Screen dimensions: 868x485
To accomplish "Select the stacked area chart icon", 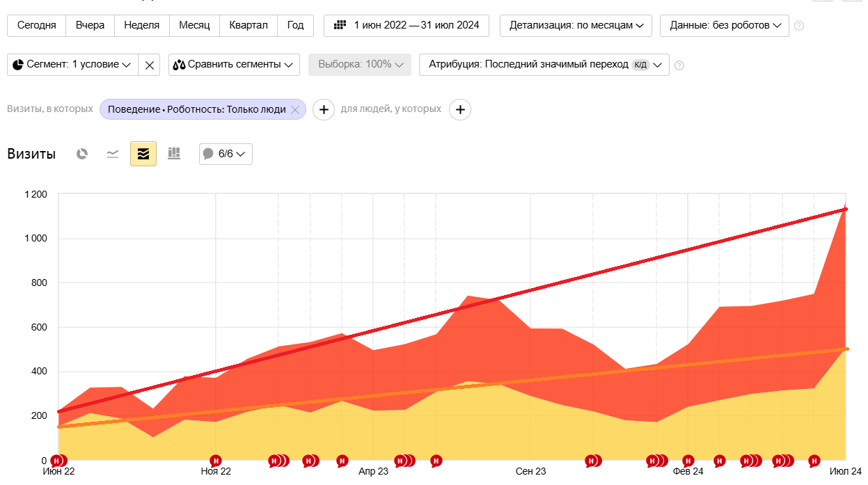I will click(x=143, y=154).
